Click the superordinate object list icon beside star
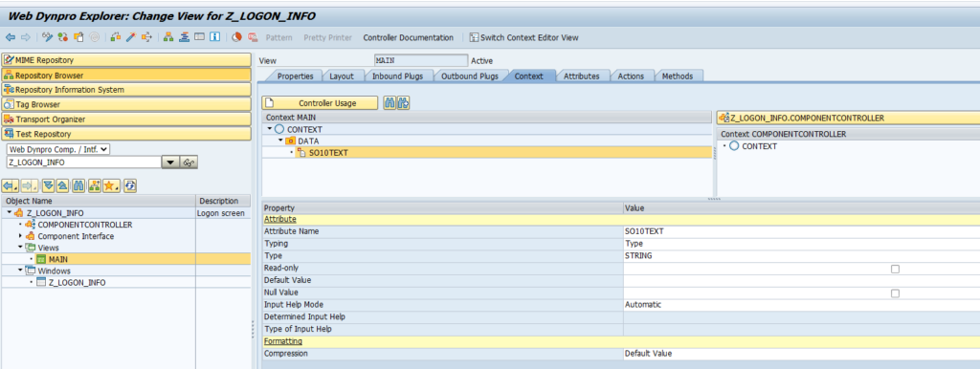The width and height of the screenshot is (980, 369). 95,185
